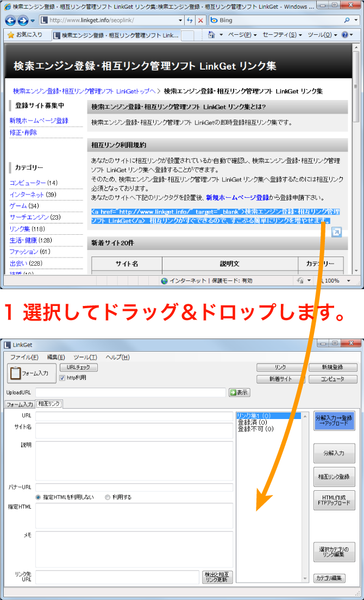The image size is (364, 600).
Task: Click the red stop loading icon
Action: (200, 20)
